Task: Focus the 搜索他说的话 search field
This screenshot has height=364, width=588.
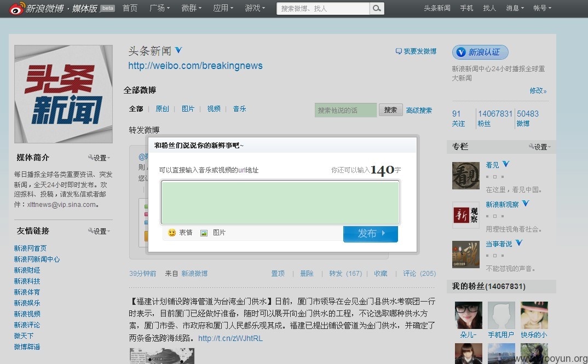Action: click(x=345, y=110)
